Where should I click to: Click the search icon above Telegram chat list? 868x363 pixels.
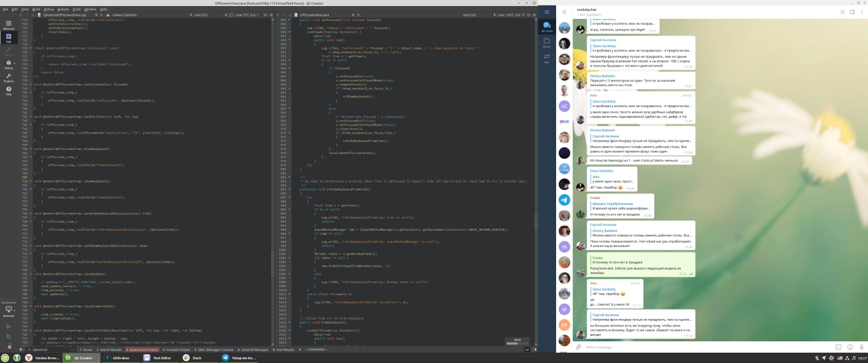point(564,12)
